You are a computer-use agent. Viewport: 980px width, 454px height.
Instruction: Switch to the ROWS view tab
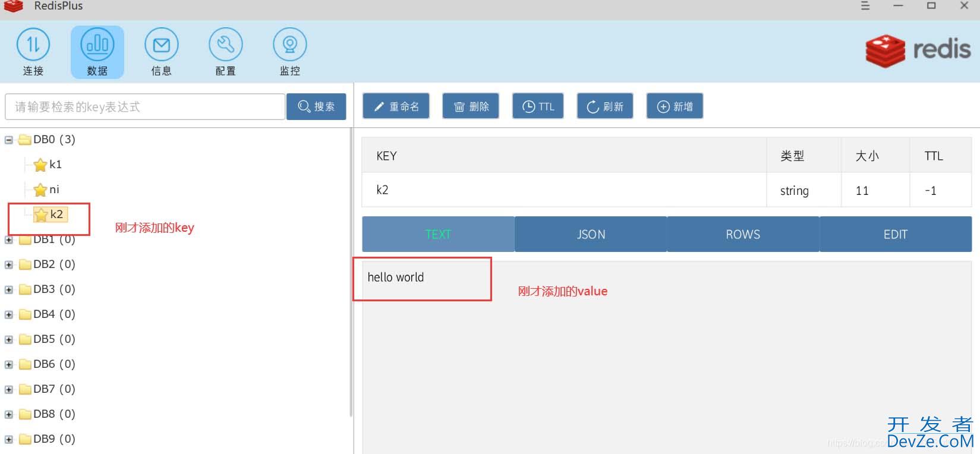[743, 234]
